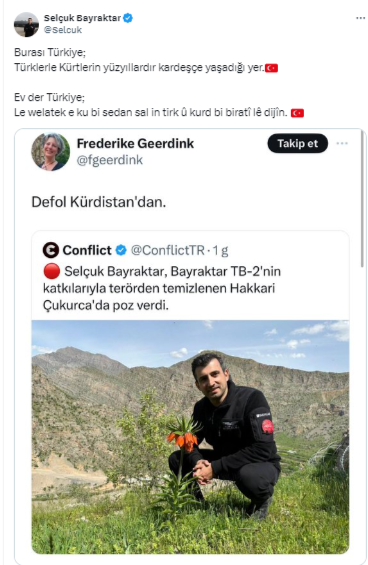Click the Selçuk Bayraktar display name
Image resolution: width=368 pixels, height=565 pixels.
pyautogui.click(x=82, y=18)
